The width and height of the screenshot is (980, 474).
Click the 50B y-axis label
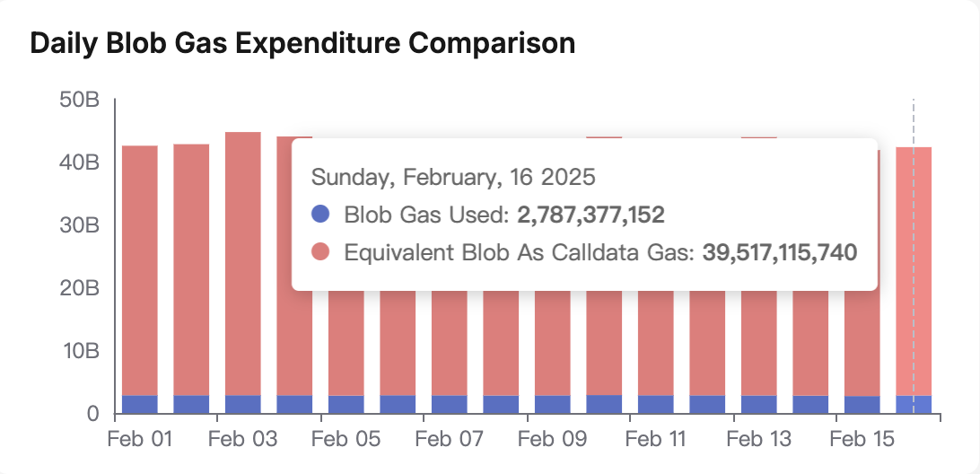79,101
